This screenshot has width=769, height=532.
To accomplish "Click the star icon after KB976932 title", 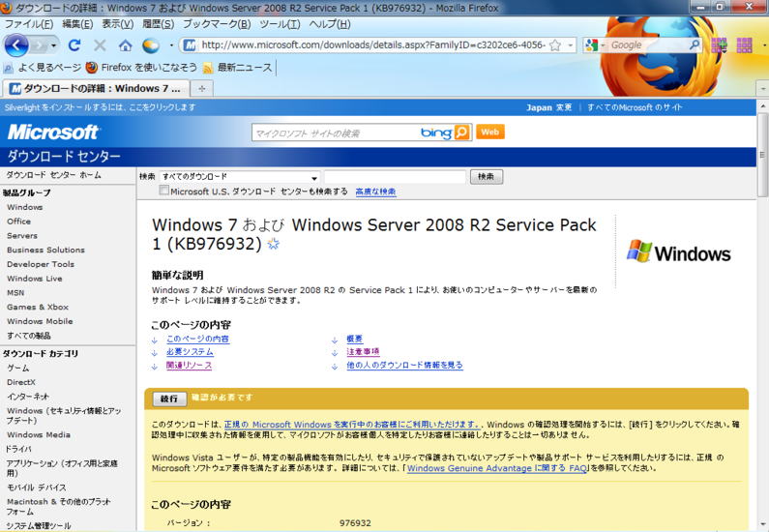I will coord(273,244).
